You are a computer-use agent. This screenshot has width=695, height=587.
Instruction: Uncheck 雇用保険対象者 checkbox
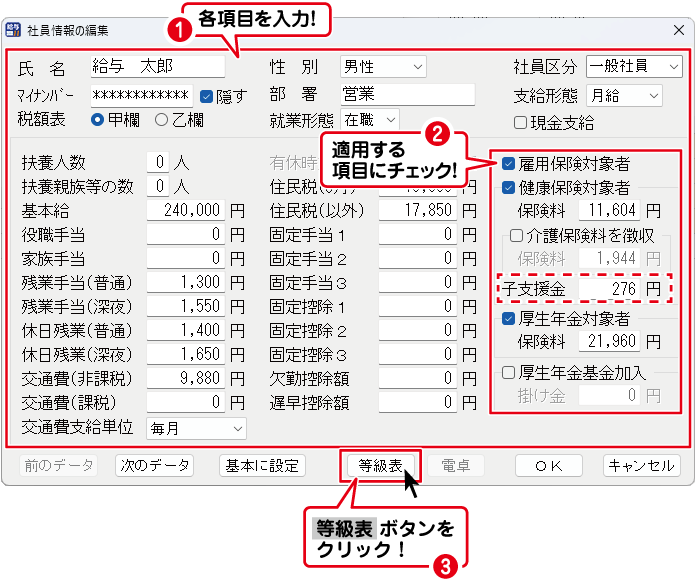509,164
